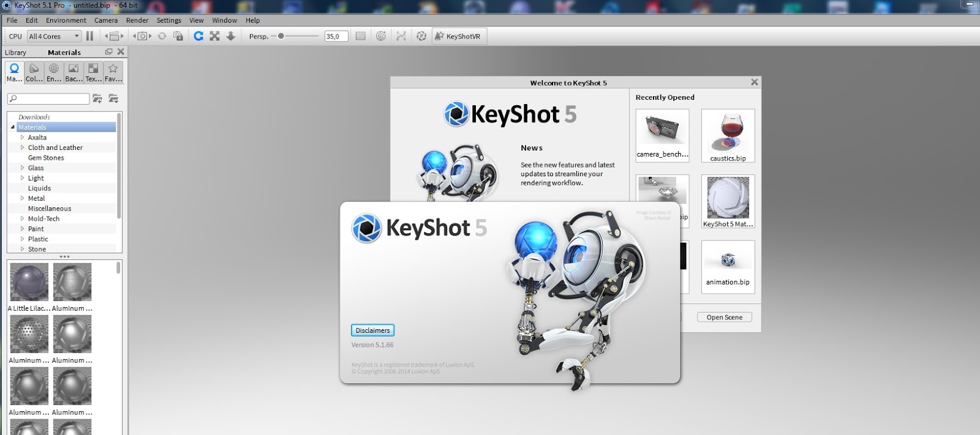Reset the camera with circular arrows icon

162,36
